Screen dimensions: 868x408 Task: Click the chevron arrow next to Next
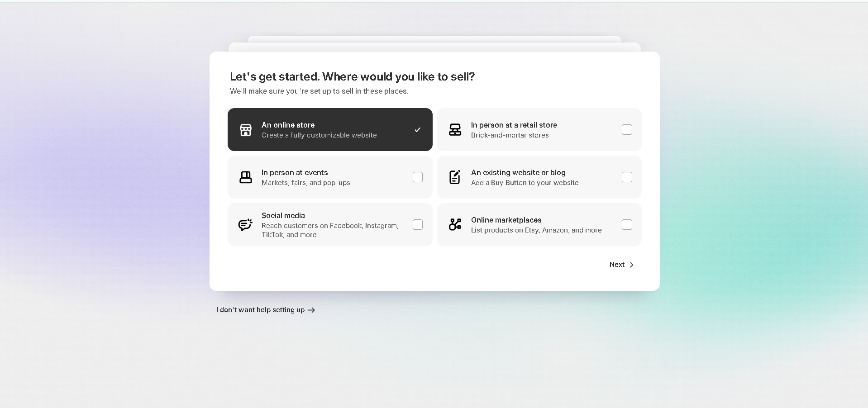[632, 265]
